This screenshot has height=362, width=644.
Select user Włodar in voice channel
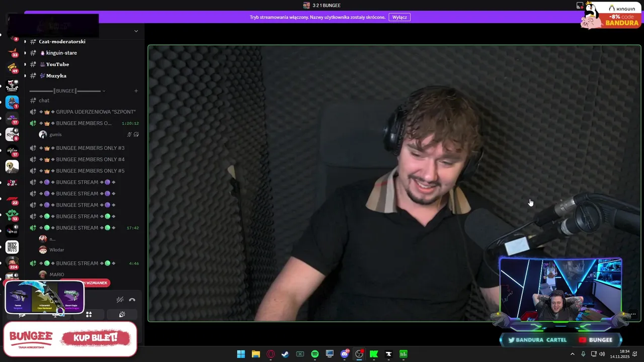pos(56,250)
